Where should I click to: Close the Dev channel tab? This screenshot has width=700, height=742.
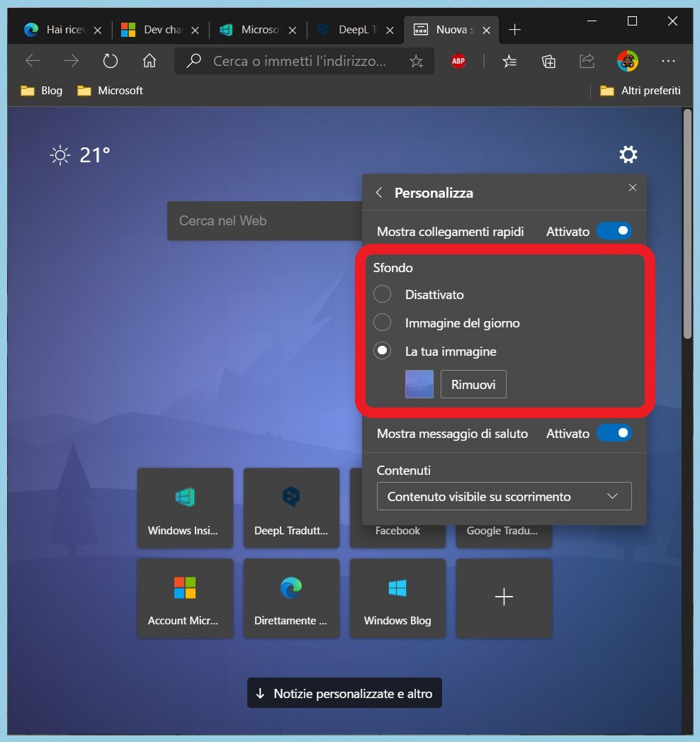(195, 30)
